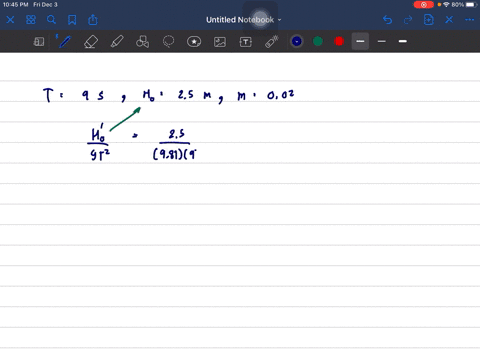
Task: Tap the 10:45 PM clock in status bar
Action: pyautogui.click(x=16, y=5)
